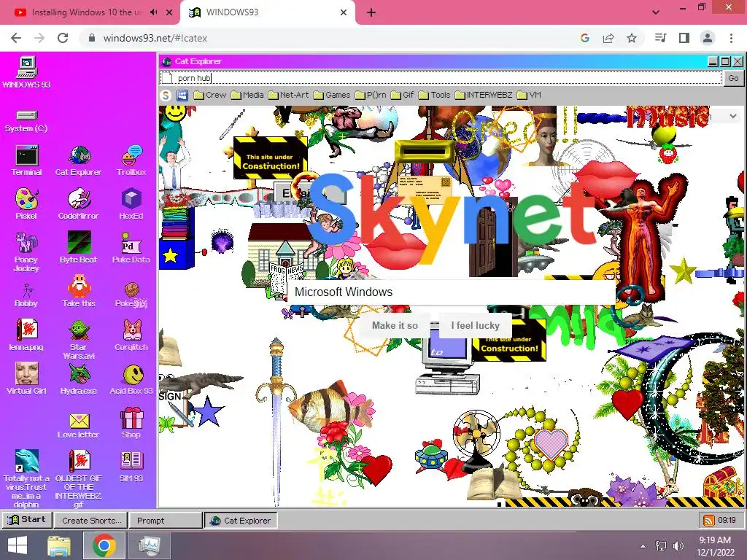Open the Piskel paint icon
Viewport: 747px width, 560px height.
[x=26, y=204]
